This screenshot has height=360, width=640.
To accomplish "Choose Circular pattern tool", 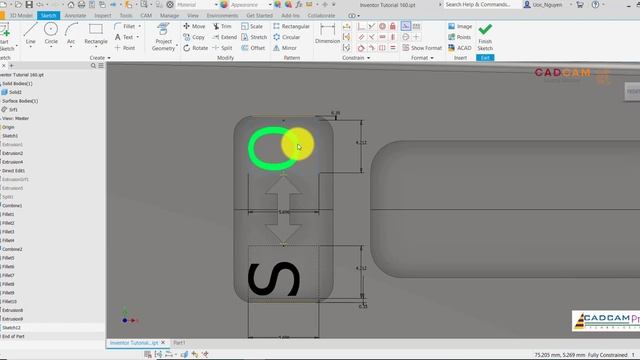I will 287,37.
